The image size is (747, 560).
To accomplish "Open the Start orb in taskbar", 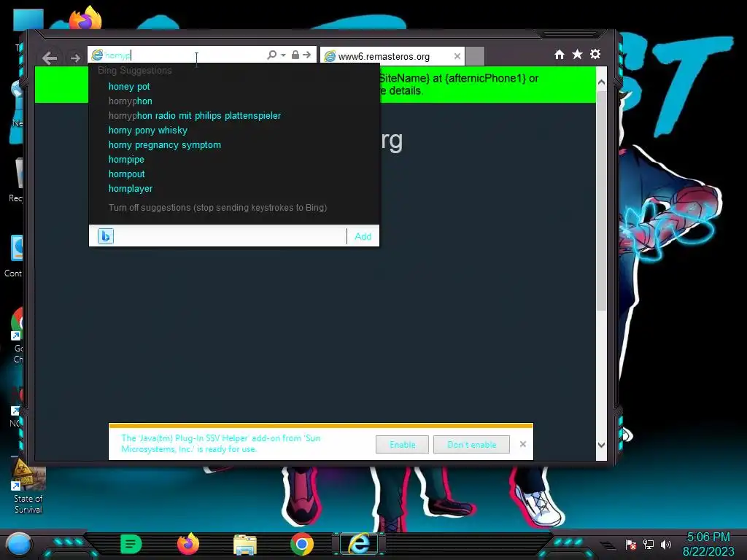I will [x=19, y=544].
